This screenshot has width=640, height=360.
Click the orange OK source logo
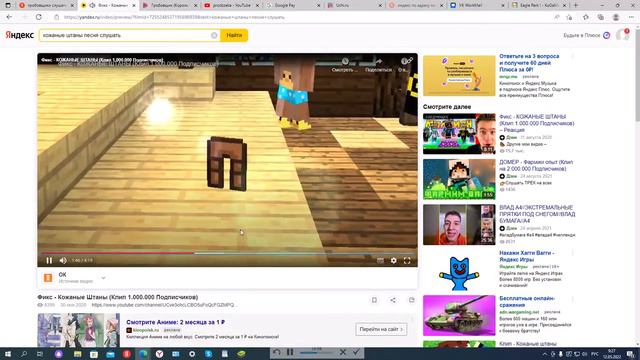48,278
